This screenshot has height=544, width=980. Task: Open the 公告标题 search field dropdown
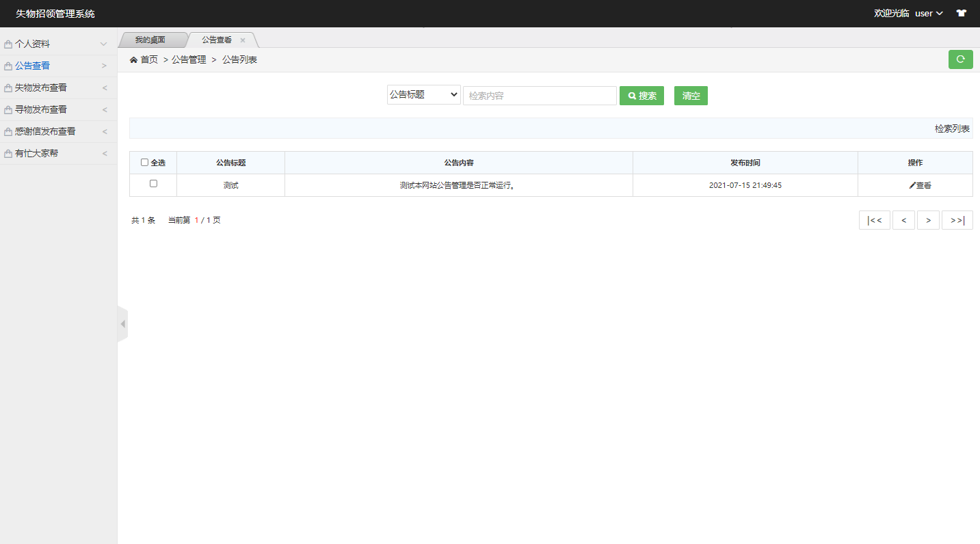423,96
